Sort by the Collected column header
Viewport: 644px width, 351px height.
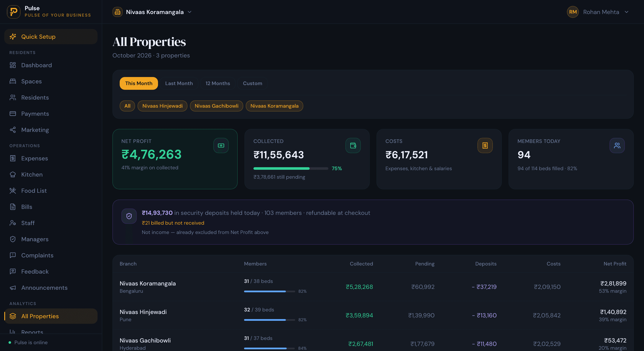coord(361,264)
